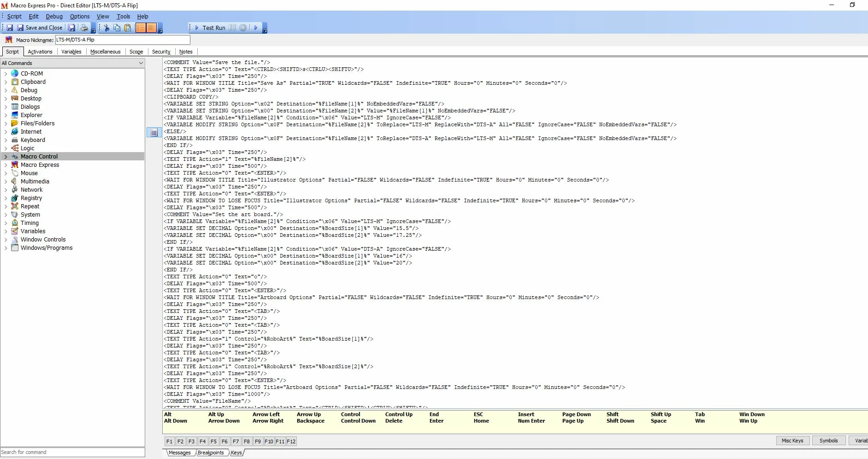Image resolution: width=868 pixels, height=459 pixels.
Task: Click the pause test run icon
Action: coord(232,28)
